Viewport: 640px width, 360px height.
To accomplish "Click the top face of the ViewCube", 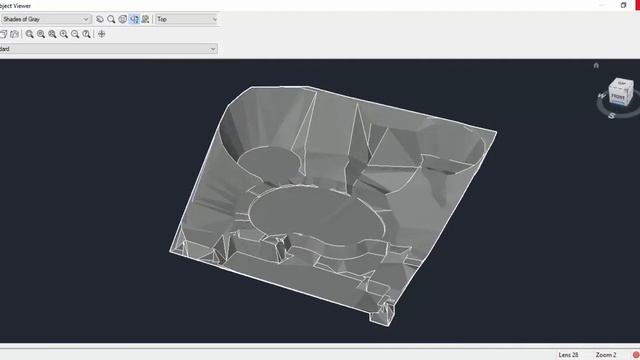I will (622, 83).
